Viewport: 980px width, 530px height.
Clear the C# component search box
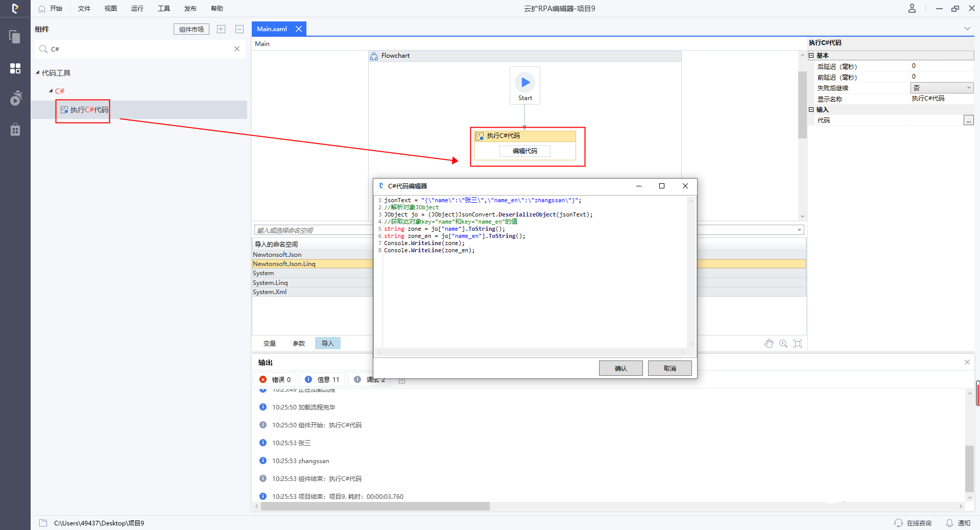[236, 49]
